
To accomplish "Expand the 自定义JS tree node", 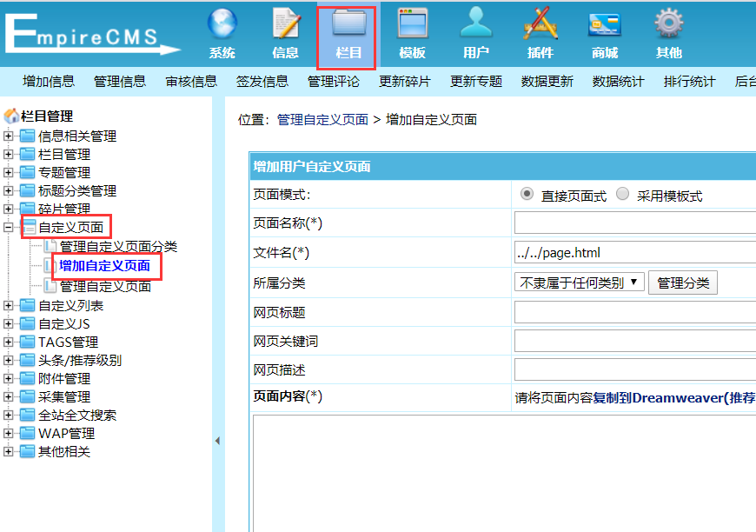I will tap(8, 323).
